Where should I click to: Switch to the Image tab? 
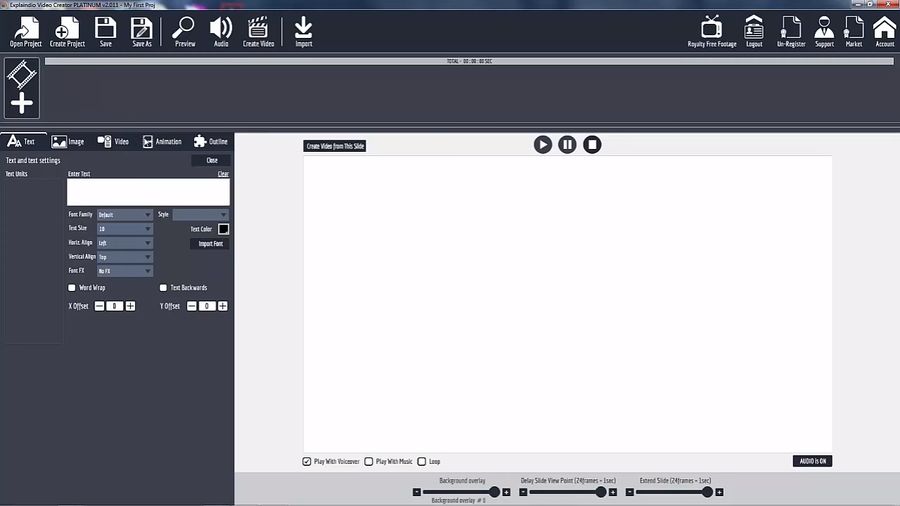pos(68,141)
